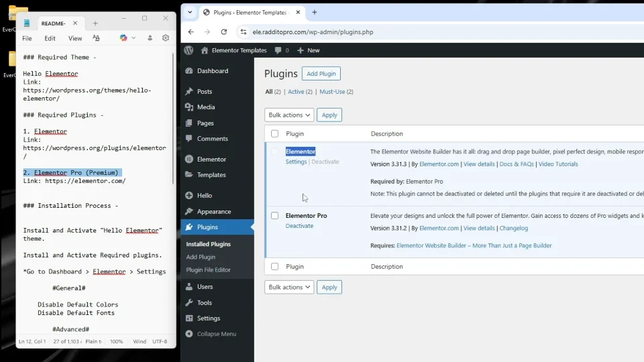Deactivate the Elementor Pro plugin
Viewport: 644px width, 362px height.
click(x=299, y=226)
